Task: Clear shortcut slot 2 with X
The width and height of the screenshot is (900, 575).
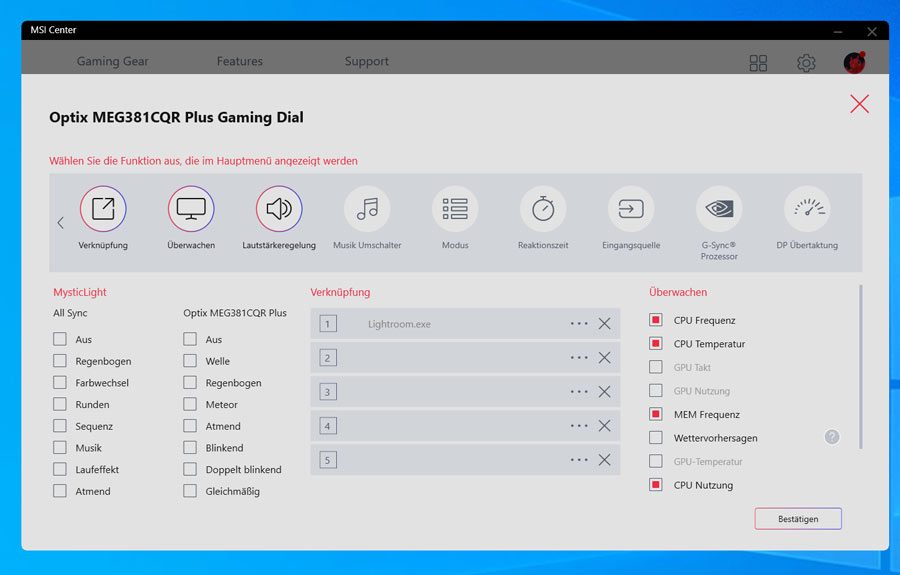Action: [604, 358]
